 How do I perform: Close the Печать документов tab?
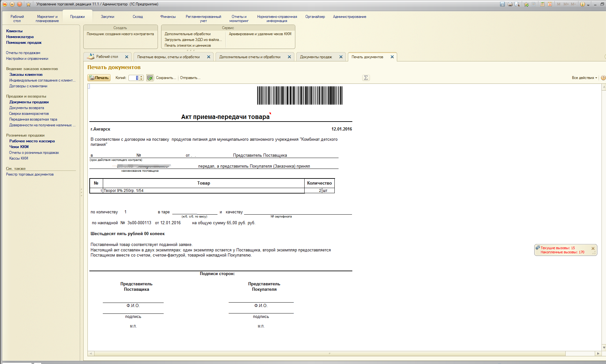392,57
